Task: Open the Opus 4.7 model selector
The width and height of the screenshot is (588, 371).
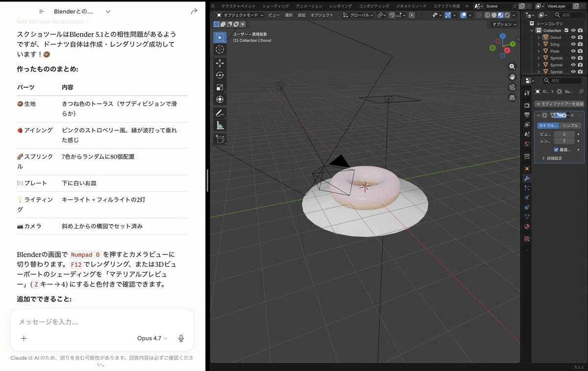Action: tap(152, 338)
